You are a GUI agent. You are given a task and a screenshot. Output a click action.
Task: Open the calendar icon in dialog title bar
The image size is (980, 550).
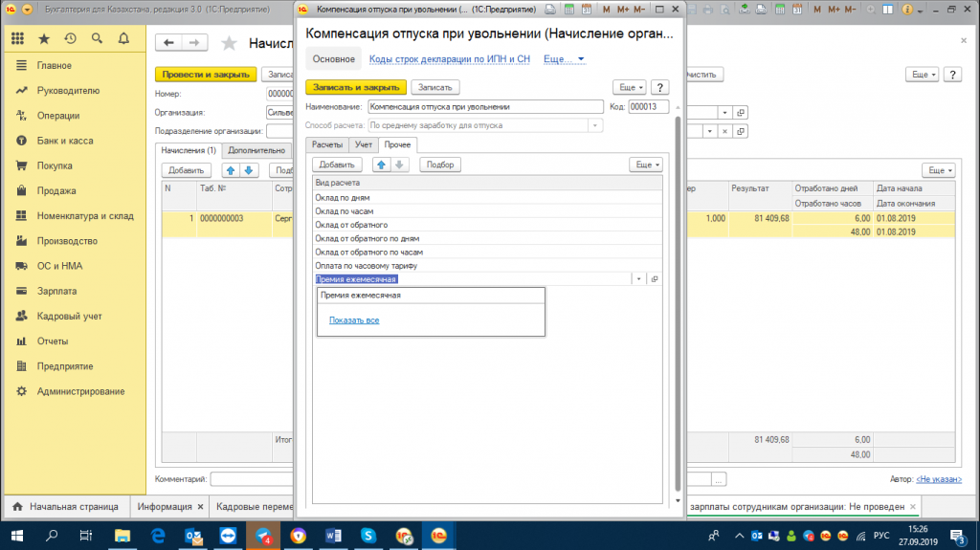pyautogui.click(x=587, y=10)
